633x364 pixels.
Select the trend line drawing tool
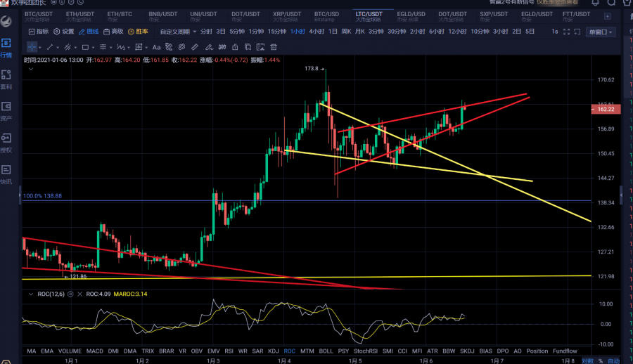50,47
